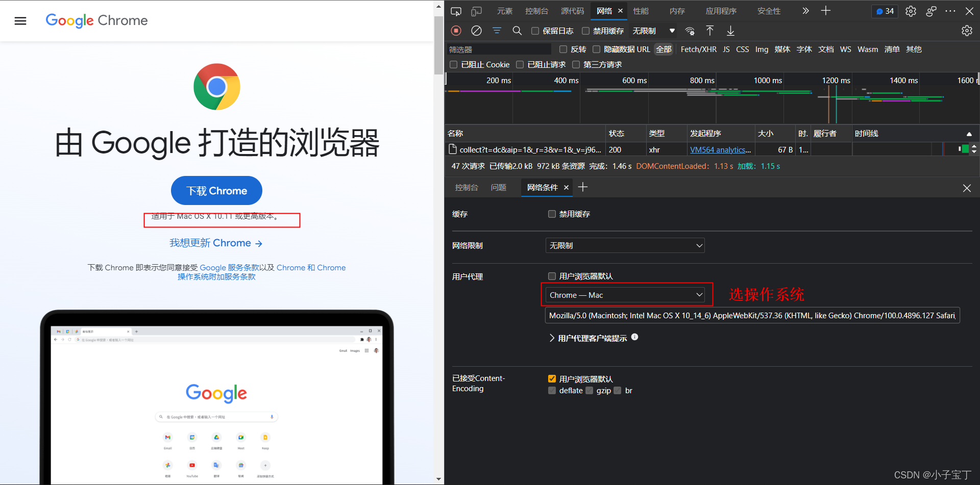Click the 筛选器 filter input
Viewport: 980px width, 485px height.
point(499,49)
